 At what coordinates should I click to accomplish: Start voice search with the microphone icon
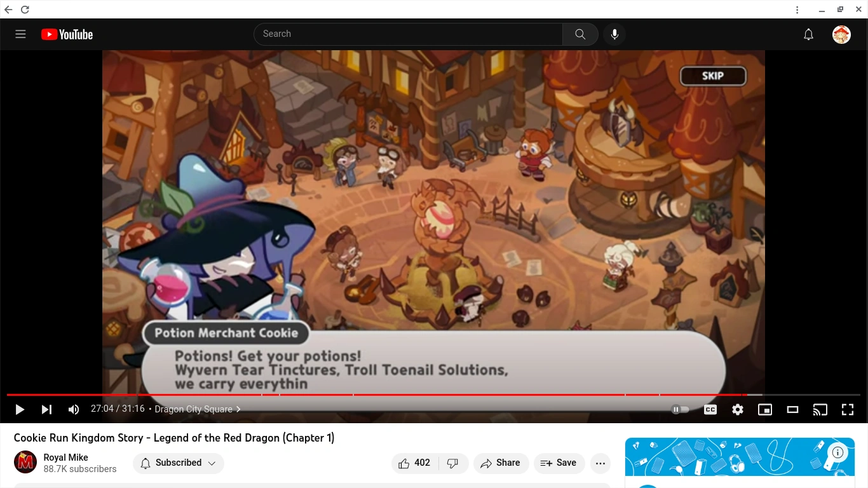(614, 34)
